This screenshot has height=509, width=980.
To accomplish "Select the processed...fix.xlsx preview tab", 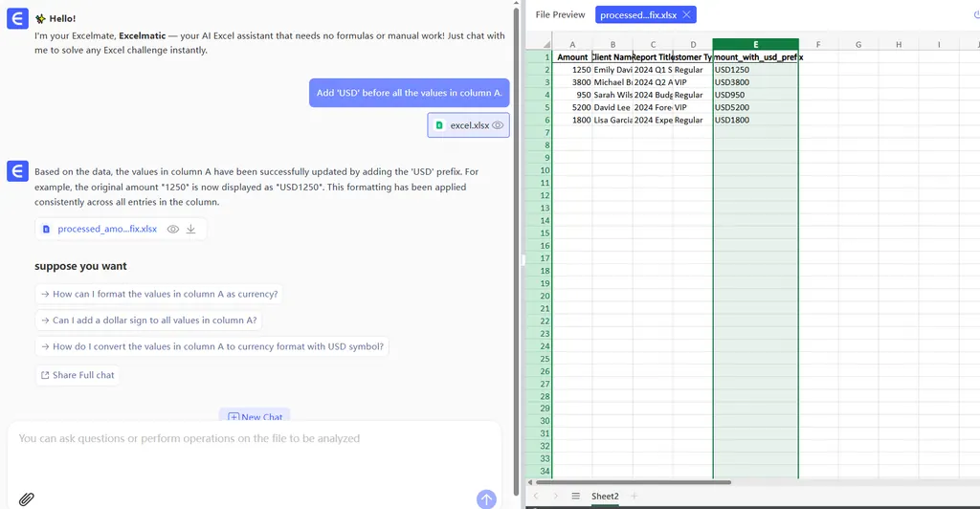I will tap(637, 15).
